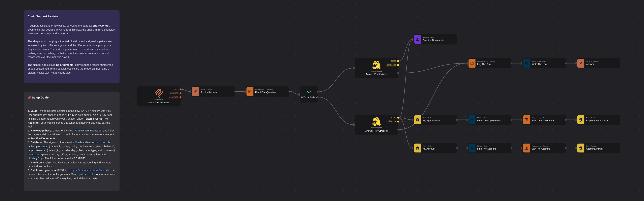Click the Read The Question node label
The width and height of the screenshot is (644, 201).
[265, 92]
